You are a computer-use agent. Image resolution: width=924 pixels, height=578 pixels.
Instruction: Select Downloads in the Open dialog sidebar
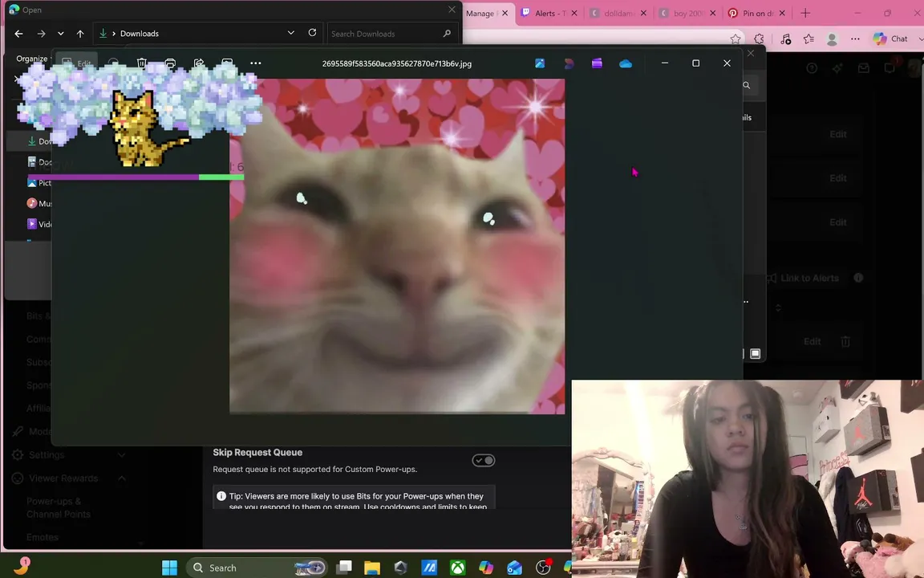click(40, 141)
